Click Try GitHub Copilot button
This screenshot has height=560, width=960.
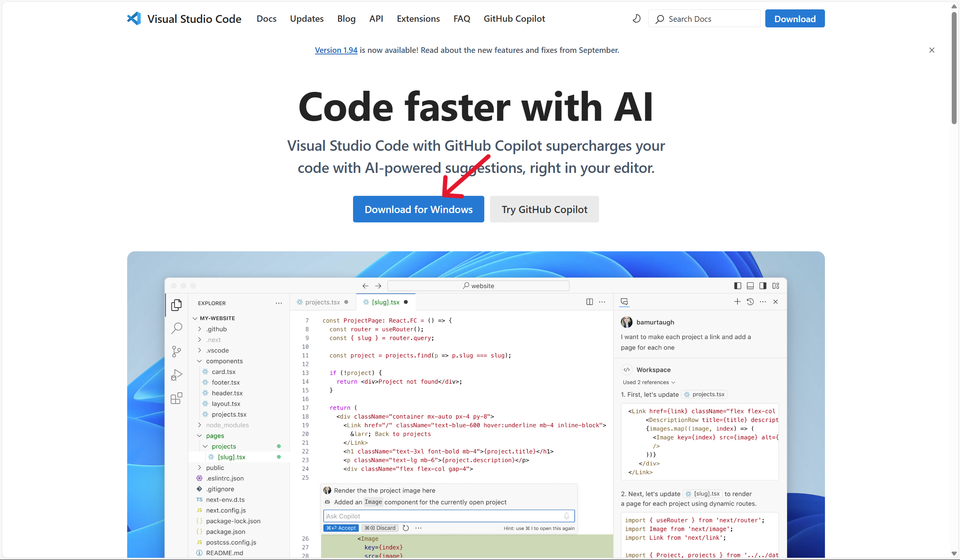[x=544, y=209]
